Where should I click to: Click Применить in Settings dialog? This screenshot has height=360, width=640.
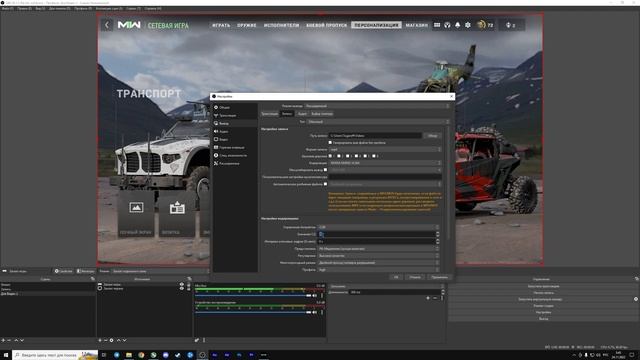(x=439, y=277)
